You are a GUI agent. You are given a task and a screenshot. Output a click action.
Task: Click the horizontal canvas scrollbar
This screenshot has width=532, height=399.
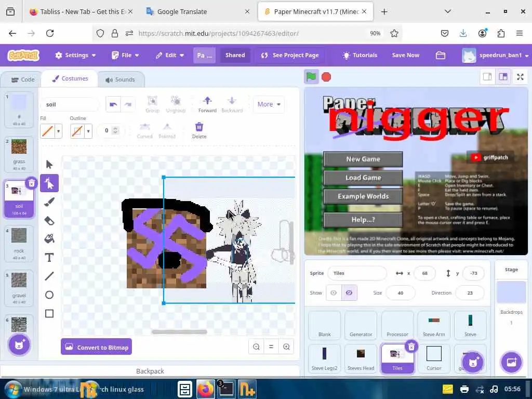pyautogui.click(x=179, y=332)
